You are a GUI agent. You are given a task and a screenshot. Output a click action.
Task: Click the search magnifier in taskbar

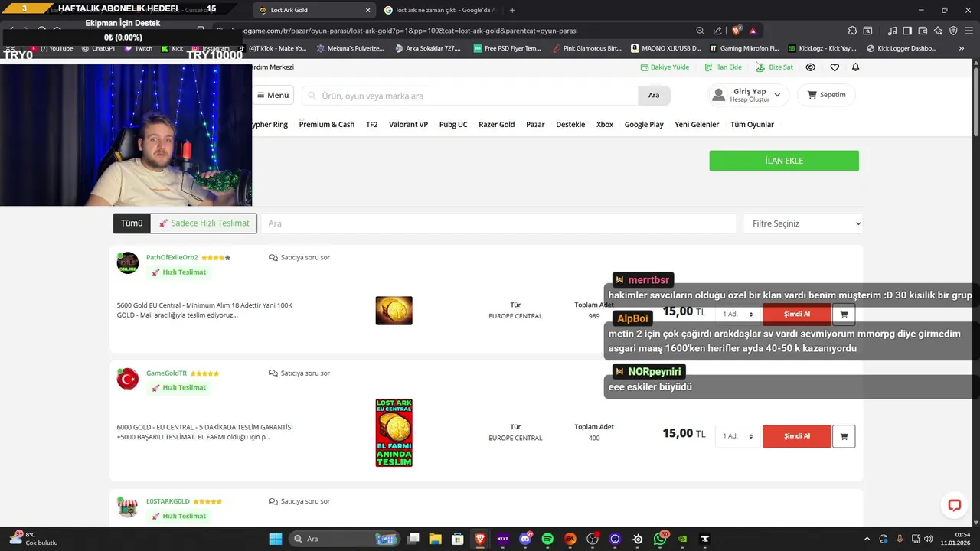299,539
